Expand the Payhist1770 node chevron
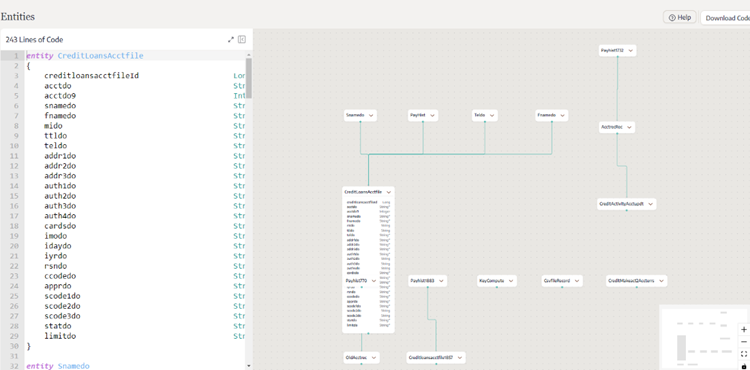This screenshot has height=370, width=750. (374, 281)
